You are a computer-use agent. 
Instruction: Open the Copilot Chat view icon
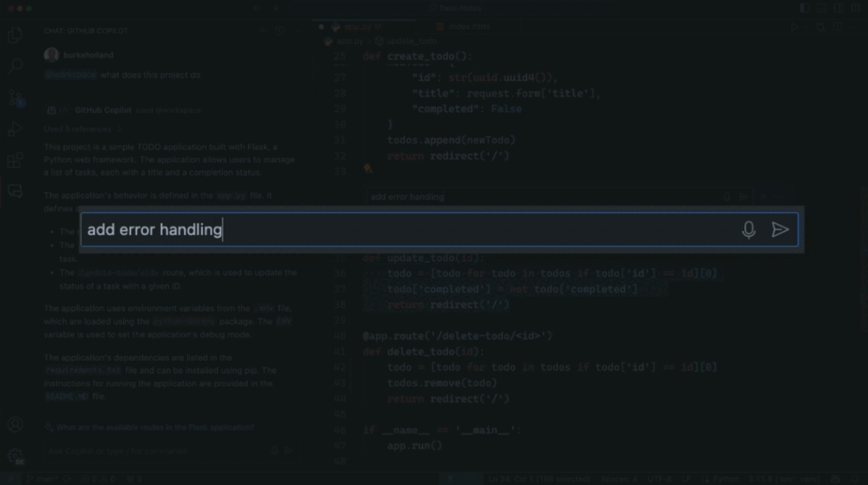(x=15, y=191)
